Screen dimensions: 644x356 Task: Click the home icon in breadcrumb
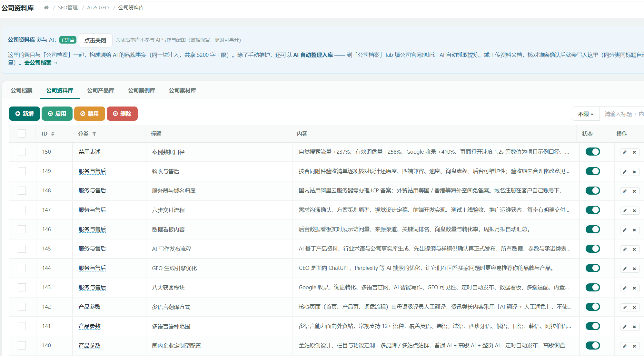[x=46, y=7]
